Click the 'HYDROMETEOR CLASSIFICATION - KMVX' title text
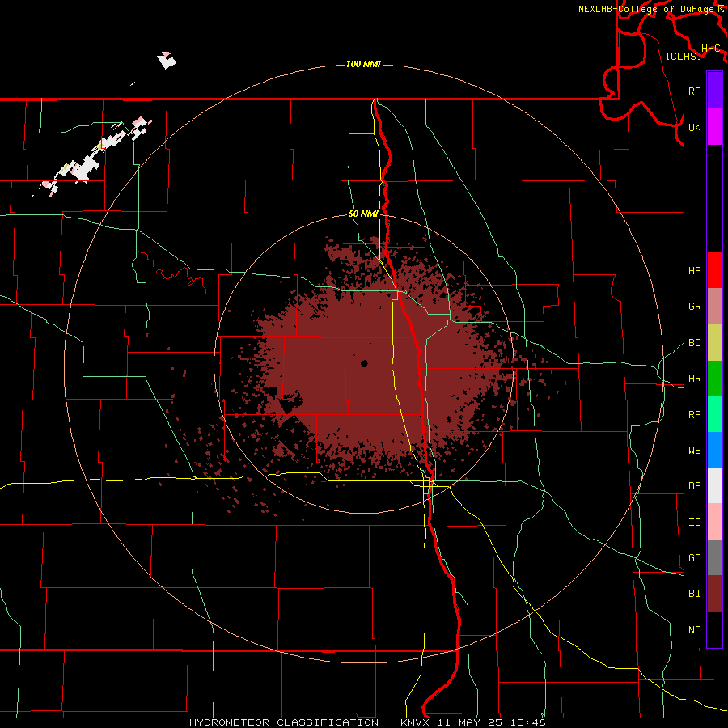 click(x=310, y=722)
